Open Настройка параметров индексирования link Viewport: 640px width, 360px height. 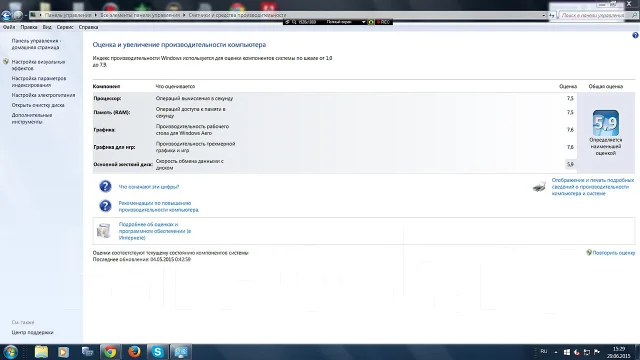click(39, 82)
